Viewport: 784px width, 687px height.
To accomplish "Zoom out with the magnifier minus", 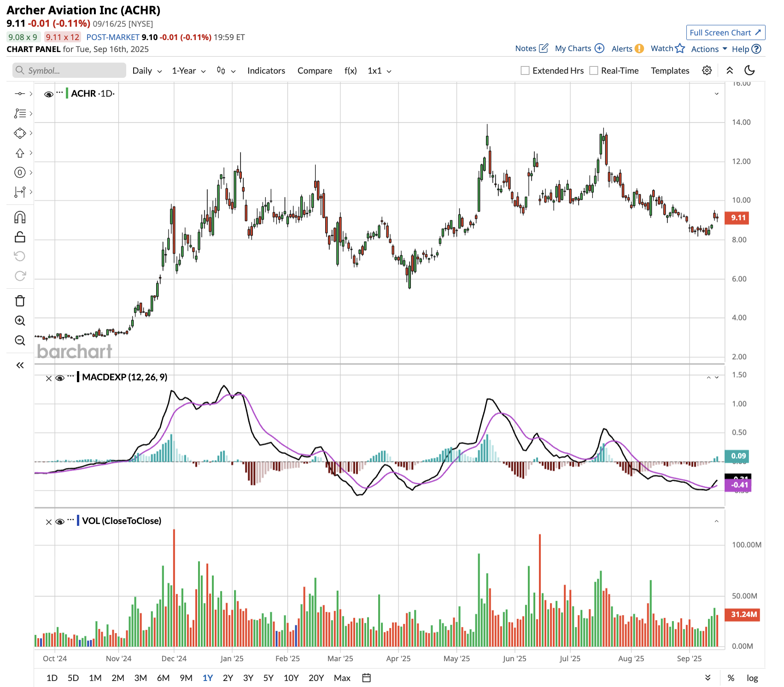I will pyautogui.click(x=20, y=340).
